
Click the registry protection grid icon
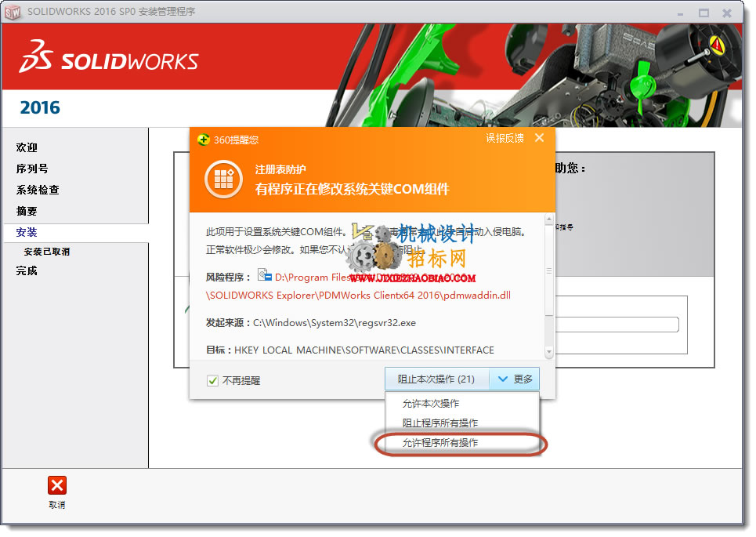[x=224, y=179]
